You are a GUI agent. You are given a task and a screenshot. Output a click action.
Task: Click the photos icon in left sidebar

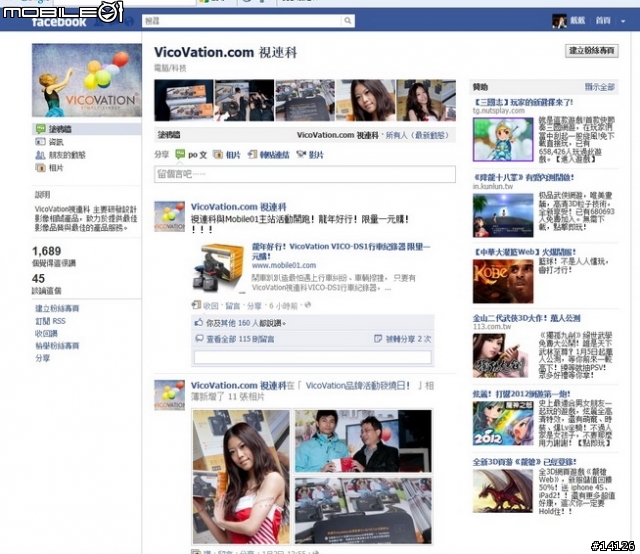coord(40,168)
